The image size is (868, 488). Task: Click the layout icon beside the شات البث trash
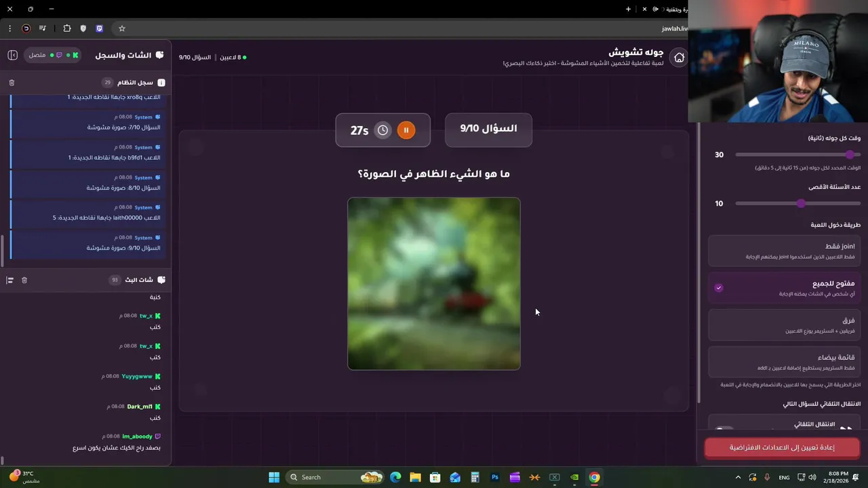[x=9, y=280]
